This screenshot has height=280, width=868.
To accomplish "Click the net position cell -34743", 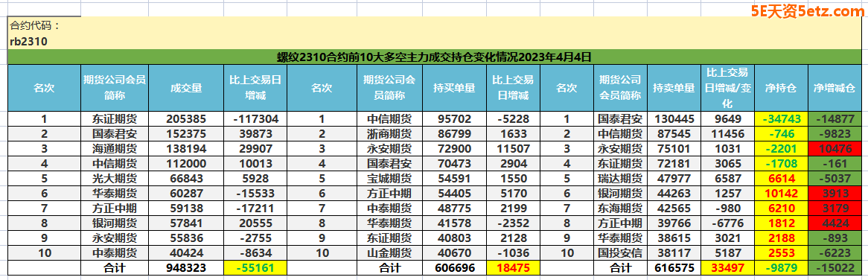I will 781,119.
